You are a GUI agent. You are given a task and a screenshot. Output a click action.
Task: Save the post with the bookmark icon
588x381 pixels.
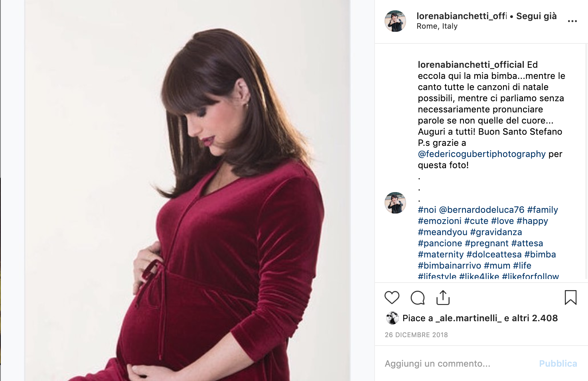(x=570, y=297)
